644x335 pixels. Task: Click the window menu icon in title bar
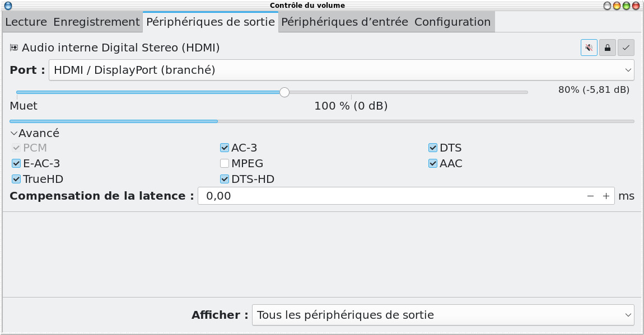tap(8, 6)
